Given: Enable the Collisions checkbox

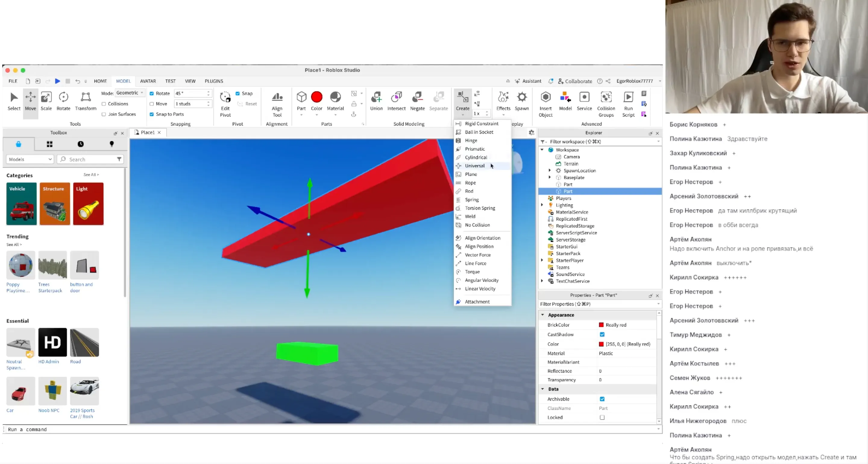Looking at the screenshot, I should pos(104,104).
